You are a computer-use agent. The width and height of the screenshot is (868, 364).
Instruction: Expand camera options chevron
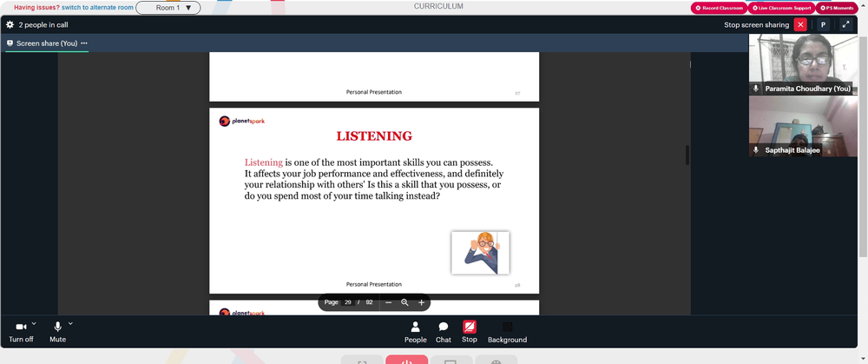(34, 323)
